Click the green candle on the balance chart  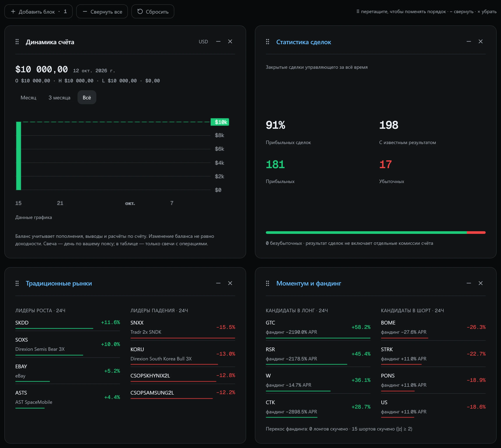18,155
